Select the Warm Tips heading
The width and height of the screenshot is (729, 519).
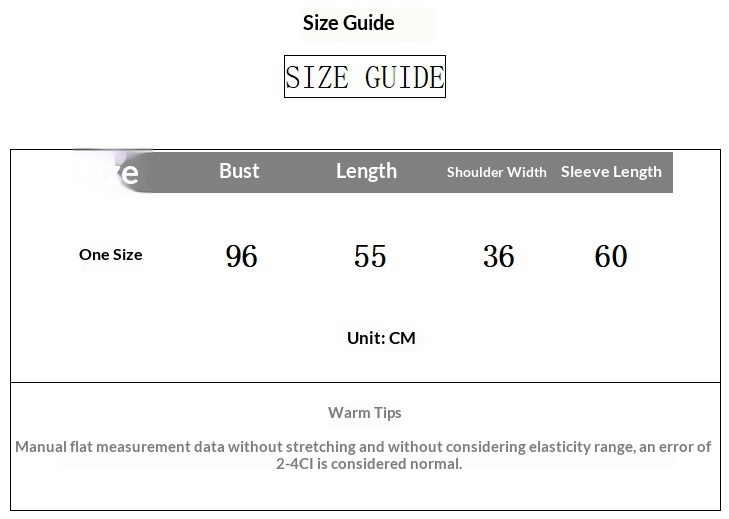point(365,412)
